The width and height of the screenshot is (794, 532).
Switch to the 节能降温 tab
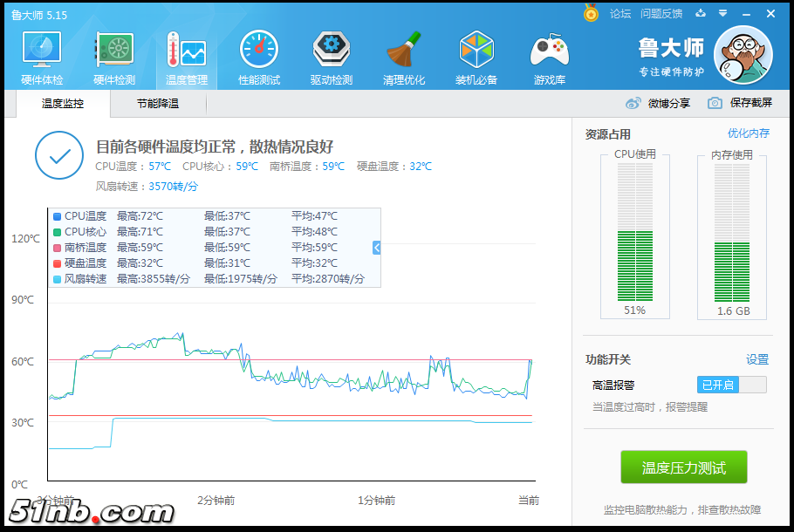click(157, 104)
